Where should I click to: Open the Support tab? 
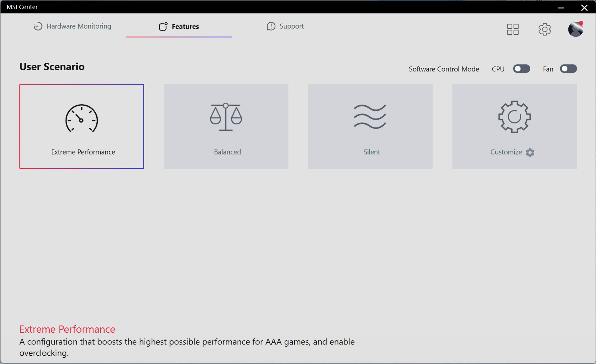[x=285, y=26]
